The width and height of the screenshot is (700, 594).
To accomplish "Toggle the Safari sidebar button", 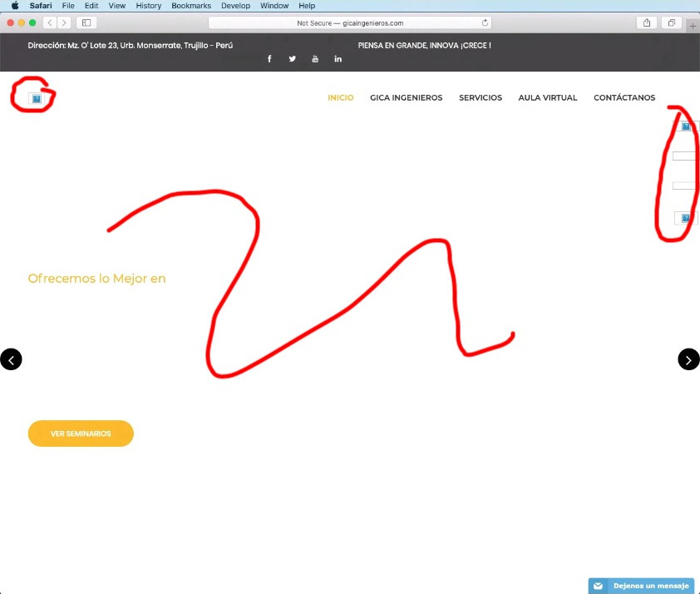I will [86, 22].
